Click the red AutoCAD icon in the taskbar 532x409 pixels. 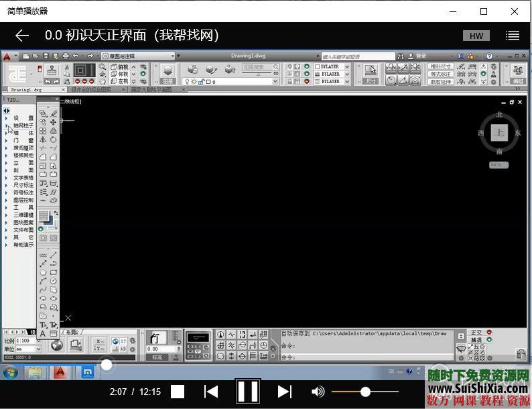(60, 372)
